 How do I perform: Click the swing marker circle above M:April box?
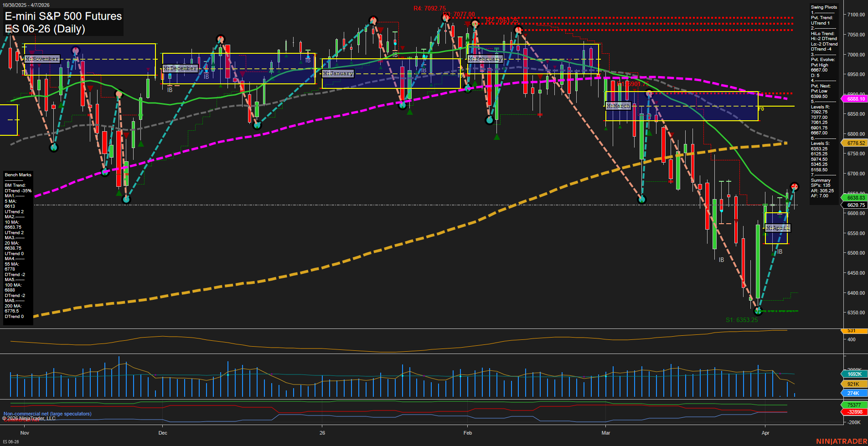coord(794,187)
